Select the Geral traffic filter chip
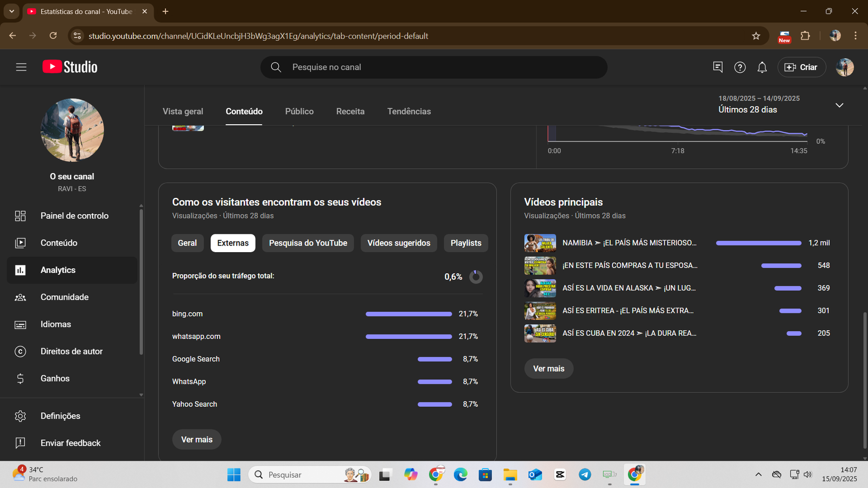Screen dimensions: 868x488 [187, 243]
